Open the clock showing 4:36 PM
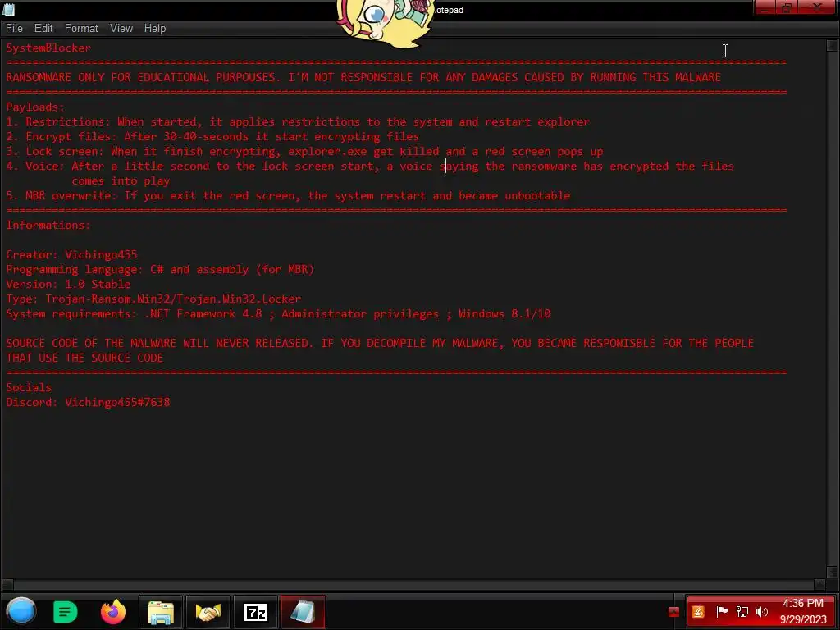Viewport: 840px width, 630px height. pyautogui.click(x=803, y=611)
